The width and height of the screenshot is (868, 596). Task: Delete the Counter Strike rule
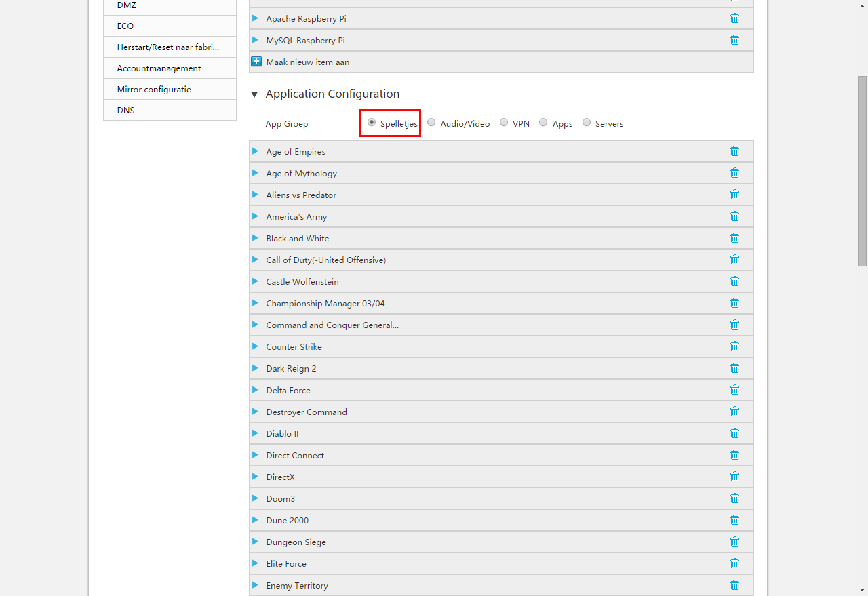coord(734,346)
